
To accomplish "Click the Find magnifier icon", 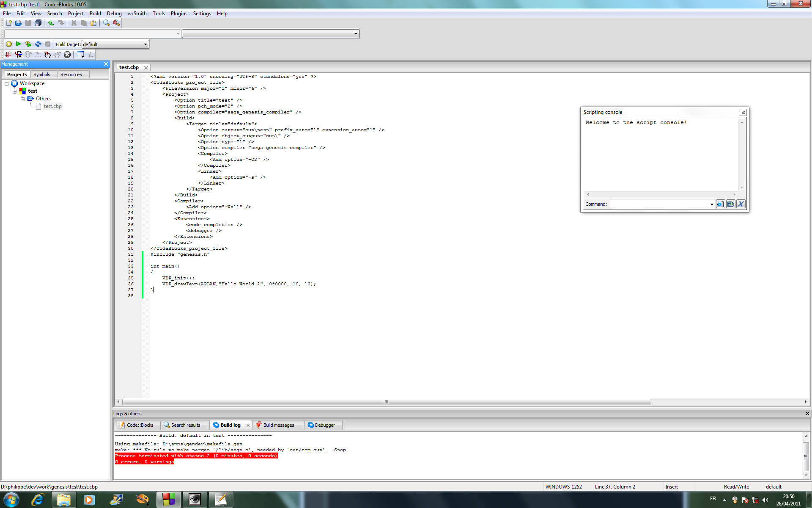I will (x=106, y=23).
